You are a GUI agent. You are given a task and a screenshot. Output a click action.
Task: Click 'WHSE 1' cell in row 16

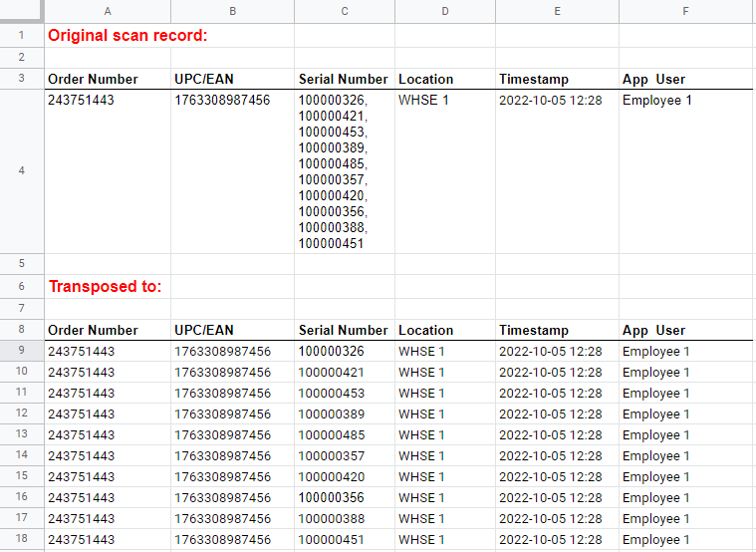pyautogui.click(x=445, y=497)
